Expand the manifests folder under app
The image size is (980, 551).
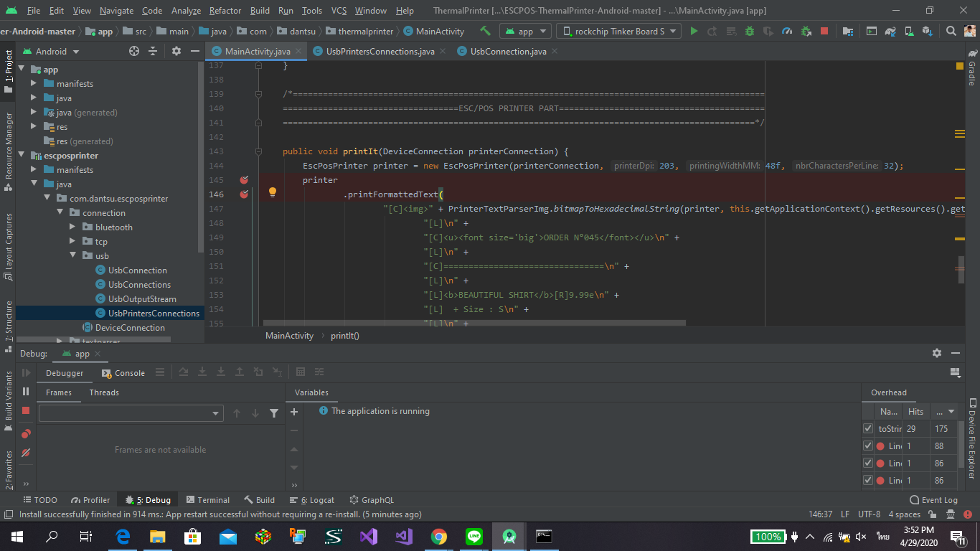tap(33, 83)
